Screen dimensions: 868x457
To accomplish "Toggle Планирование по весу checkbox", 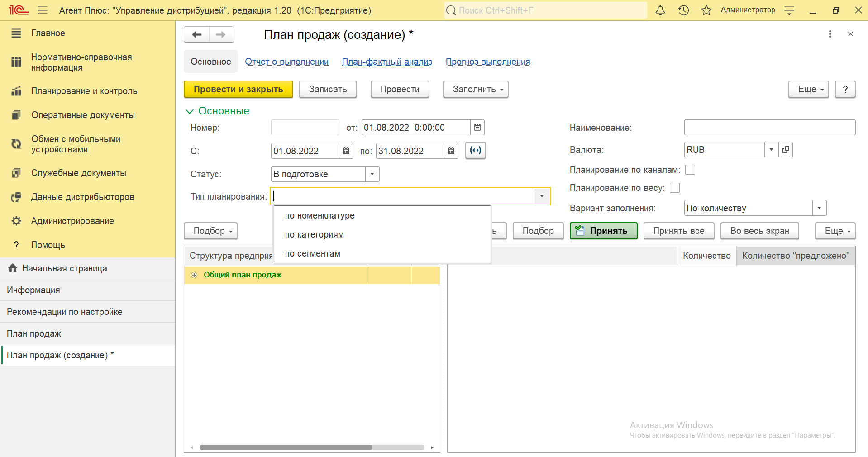I will (675, 188).
